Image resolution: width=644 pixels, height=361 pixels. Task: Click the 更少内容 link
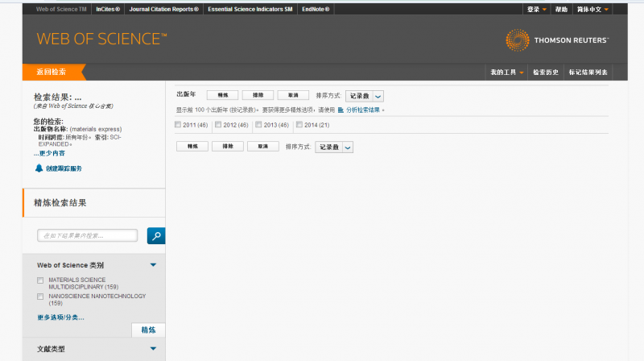click(49, 153)
